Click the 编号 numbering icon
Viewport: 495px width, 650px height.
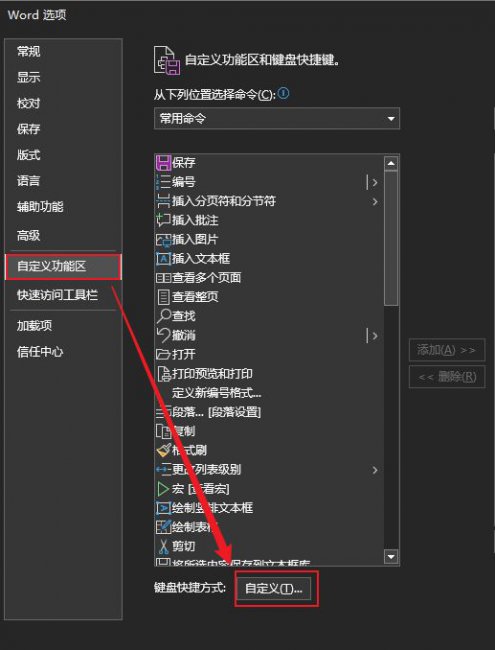163,182
